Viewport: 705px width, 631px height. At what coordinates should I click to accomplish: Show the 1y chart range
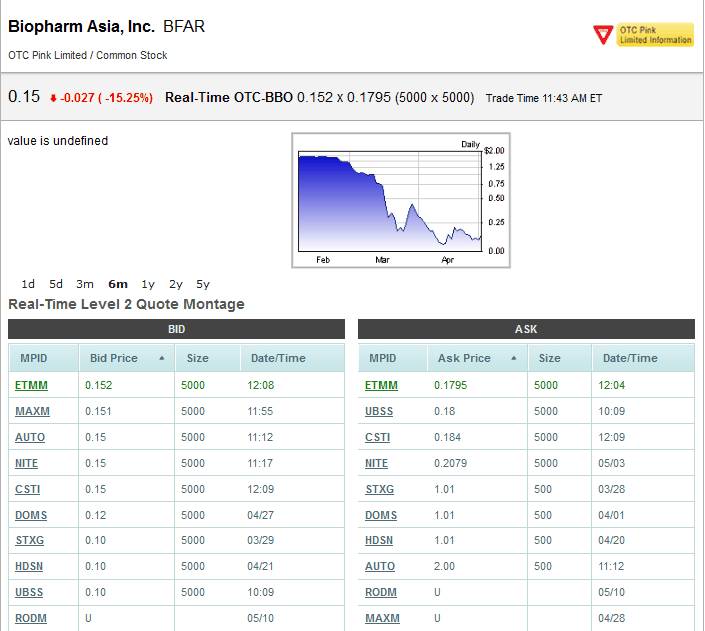tap(148, 284)
